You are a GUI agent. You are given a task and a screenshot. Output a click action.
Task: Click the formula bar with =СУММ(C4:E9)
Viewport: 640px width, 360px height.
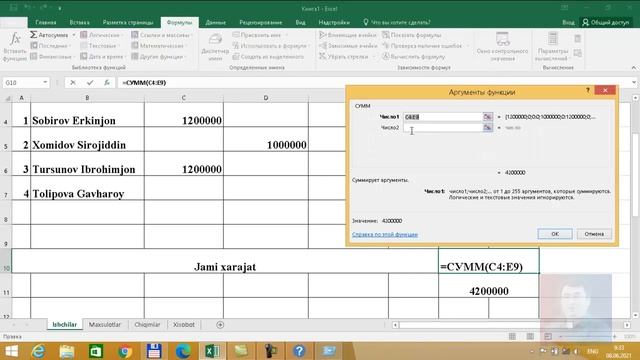[x=373, y=82]
